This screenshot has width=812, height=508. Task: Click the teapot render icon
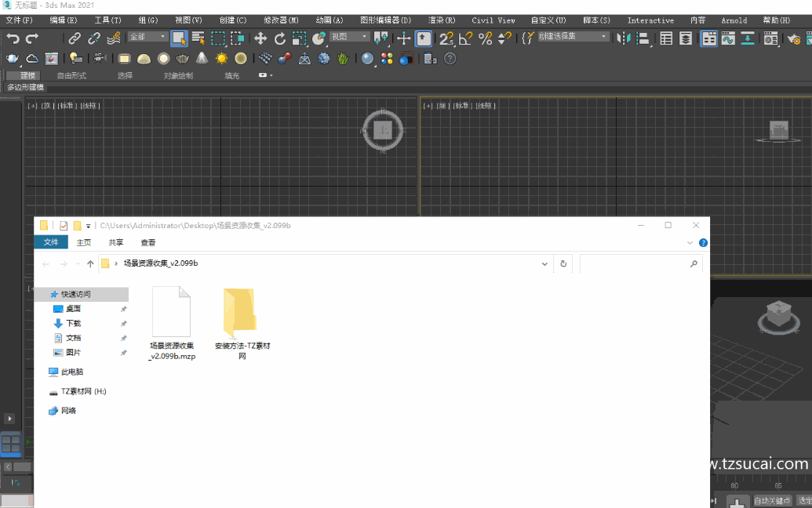tap(13, 58)
